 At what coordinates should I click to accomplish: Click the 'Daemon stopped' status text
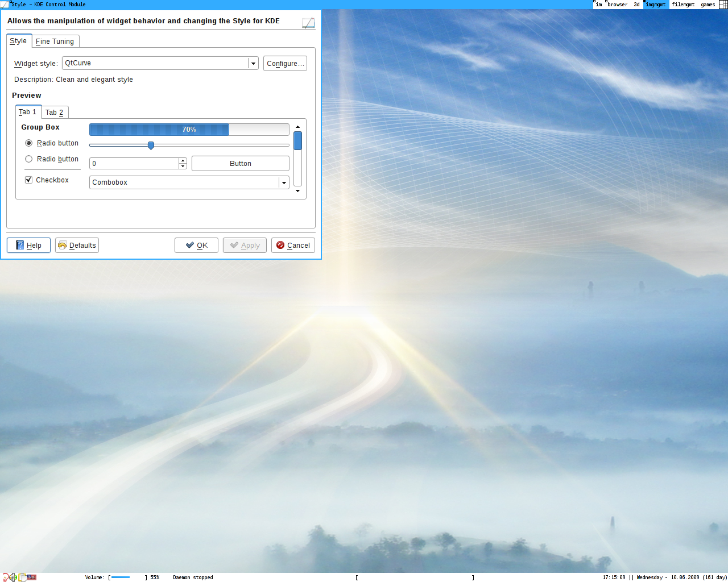point(193,577)
